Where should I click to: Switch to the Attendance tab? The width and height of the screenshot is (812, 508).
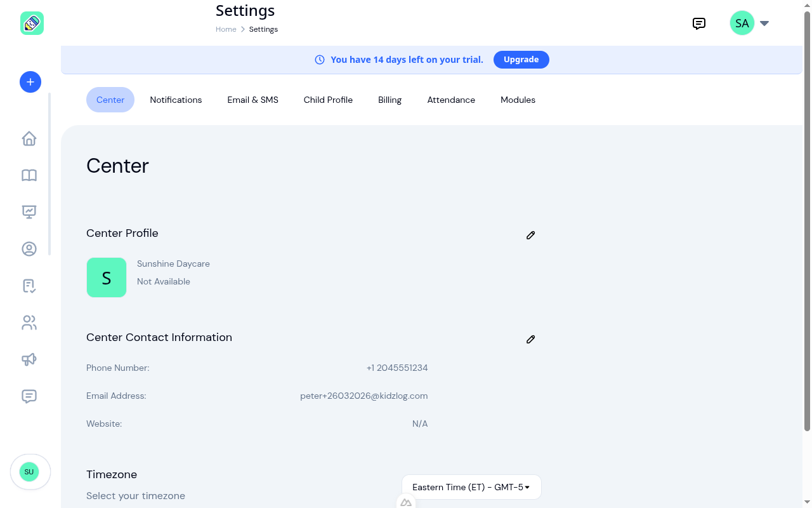(451, 100)
